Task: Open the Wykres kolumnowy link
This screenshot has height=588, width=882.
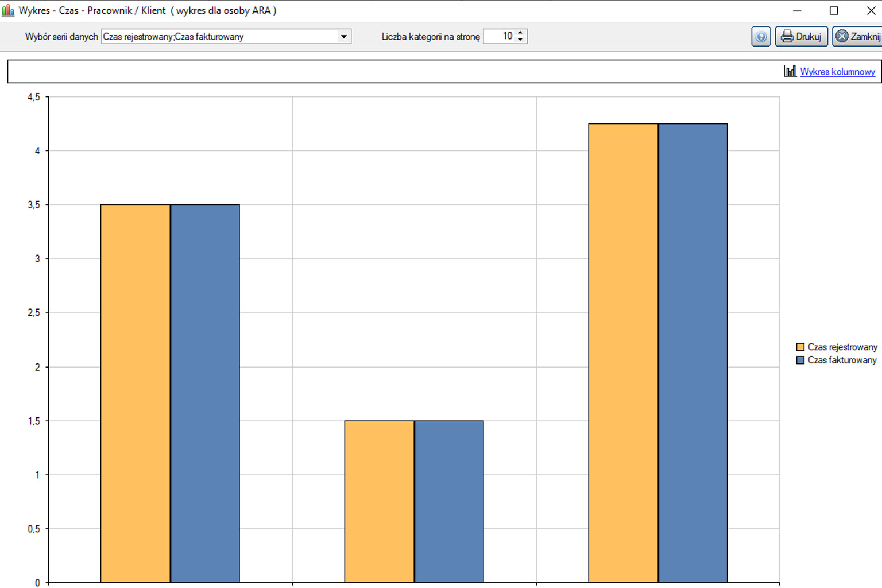Action: coord(837,72)
